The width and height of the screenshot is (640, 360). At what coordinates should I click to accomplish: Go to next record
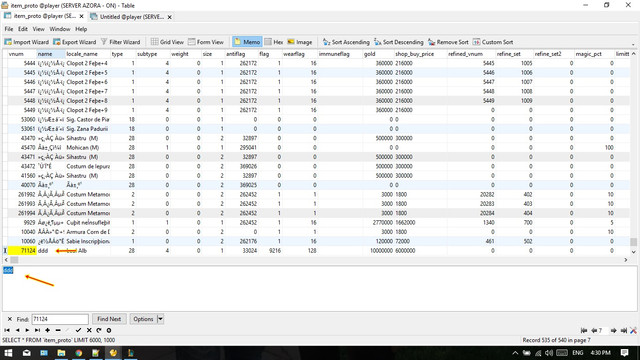(27, 330)
